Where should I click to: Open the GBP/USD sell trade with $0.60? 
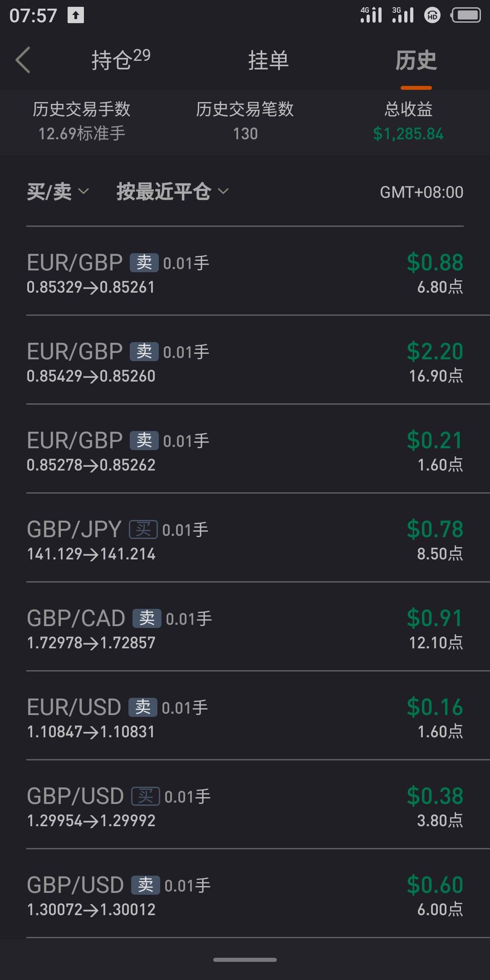(245, 893)
